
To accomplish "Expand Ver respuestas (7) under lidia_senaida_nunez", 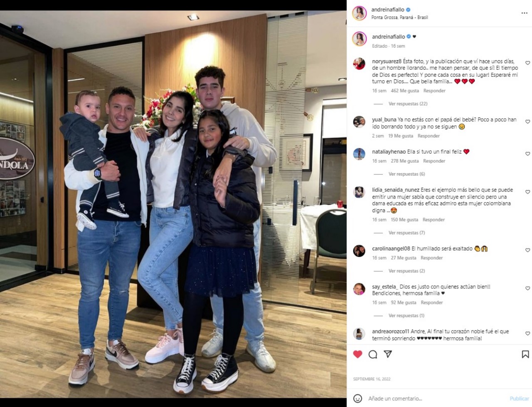I will (x=406, y=233).
